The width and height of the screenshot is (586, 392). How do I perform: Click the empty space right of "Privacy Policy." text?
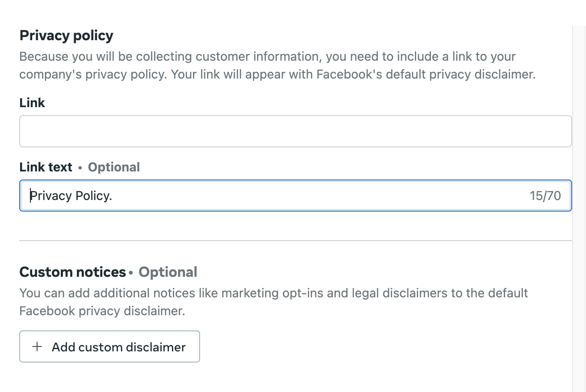[313, 196]
